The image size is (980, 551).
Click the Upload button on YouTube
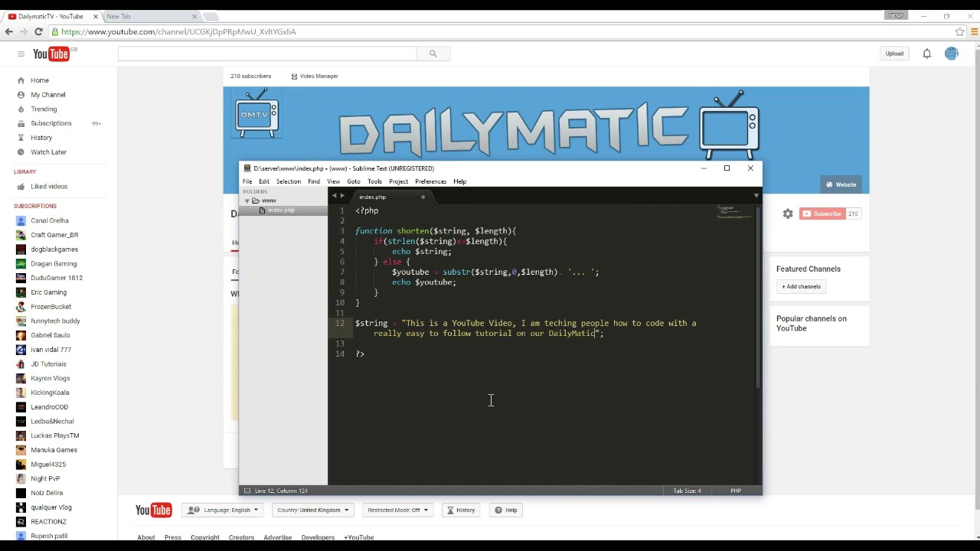pos(894,54)
